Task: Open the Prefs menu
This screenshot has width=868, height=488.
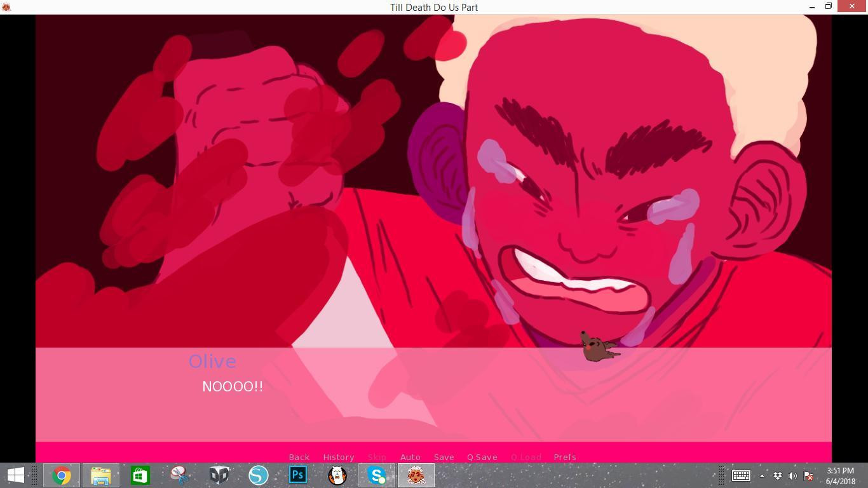Action: click(565, 457)
